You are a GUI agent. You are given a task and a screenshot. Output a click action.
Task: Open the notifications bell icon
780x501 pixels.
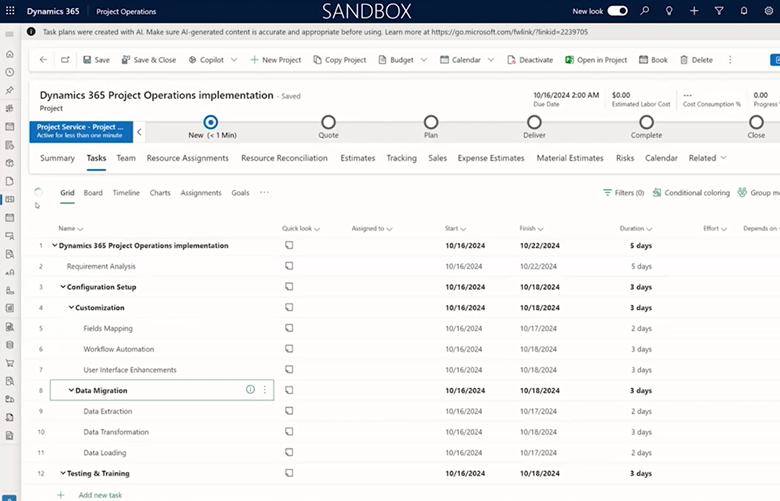click(x=744, y=11)
